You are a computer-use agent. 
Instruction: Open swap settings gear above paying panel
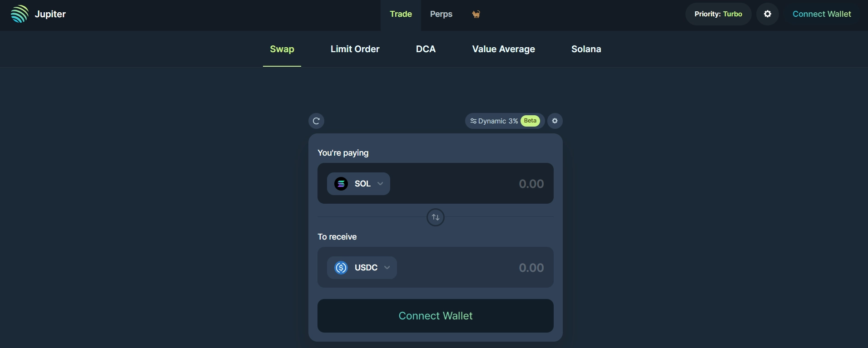coord(555,121)
